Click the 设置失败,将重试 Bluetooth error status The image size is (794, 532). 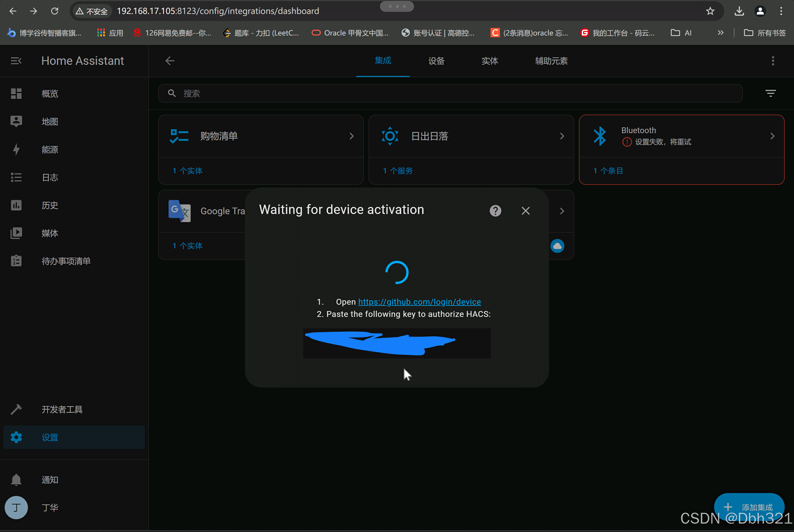[657, 142]
